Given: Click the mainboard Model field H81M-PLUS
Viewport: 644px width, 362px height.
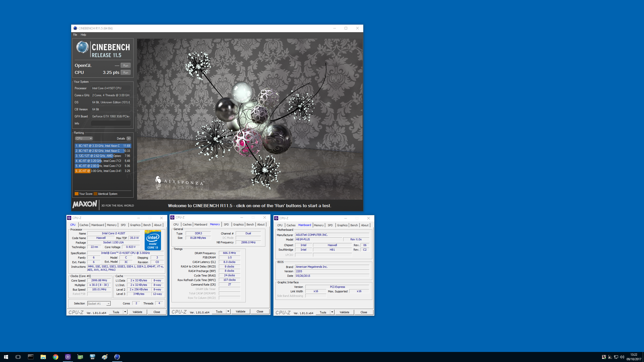Looking at the screenshot, I should [x=318, y=239].
